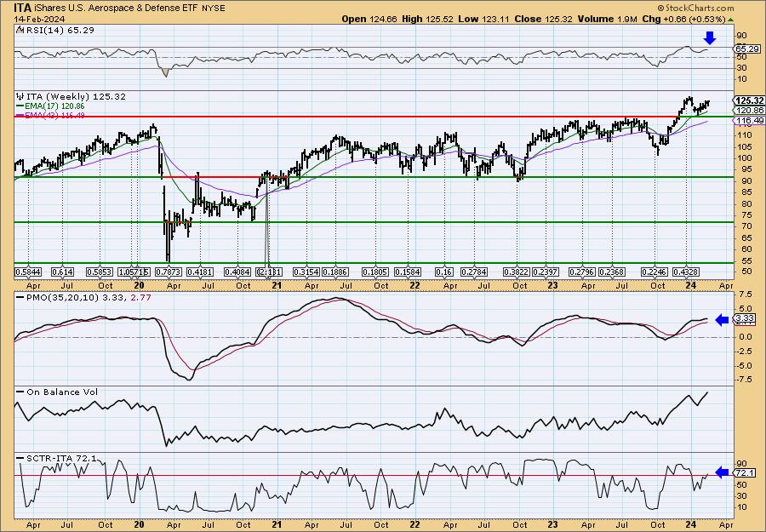766x532 pixels.
Task: Click the price bar icon before ITA (Weekly)
Action: (x=20, y=96)
